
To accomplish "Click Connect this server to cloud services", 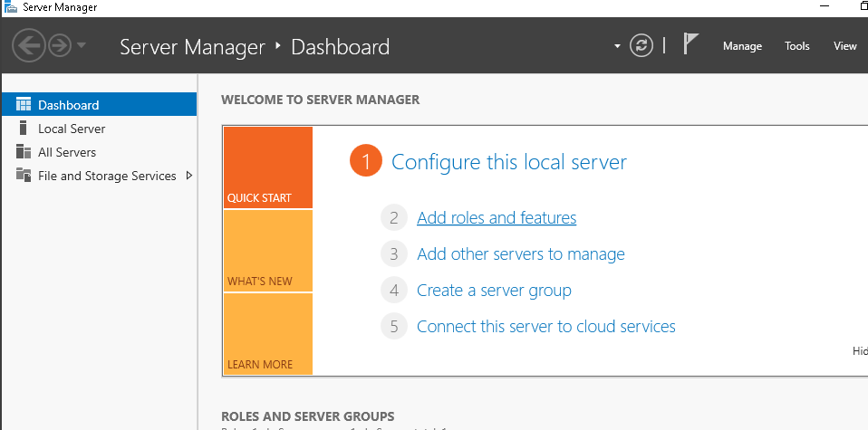I will pyautogui.click(x=545, y=327).
